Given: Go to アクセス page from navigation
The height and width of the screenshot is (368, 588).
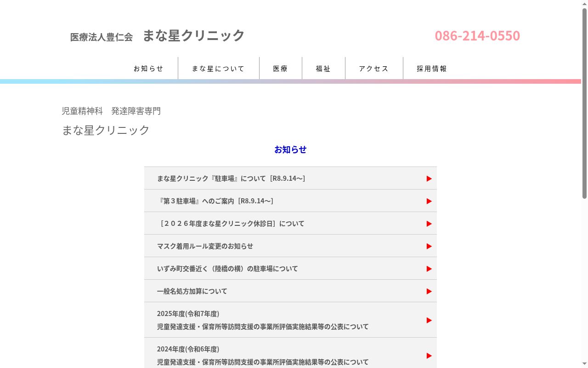Looking at the screenshot, I should tap(374, 69).
